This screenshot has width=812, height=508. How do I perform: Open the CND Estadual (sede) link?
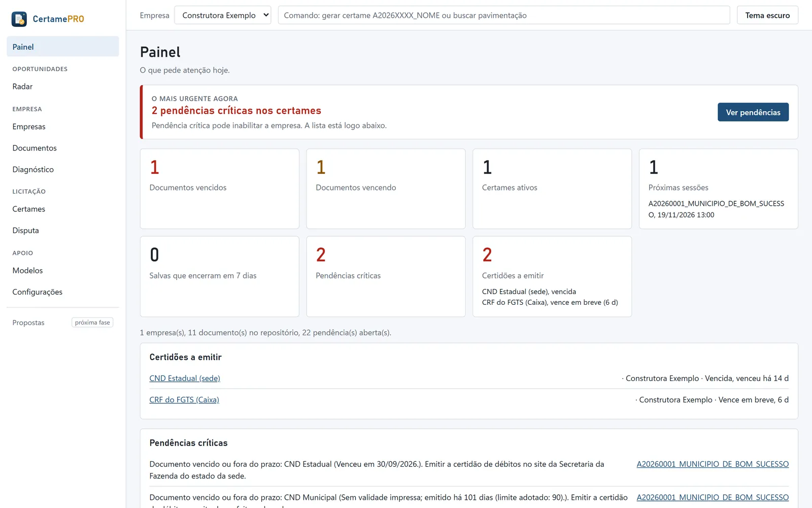click(x=185, y=378)
